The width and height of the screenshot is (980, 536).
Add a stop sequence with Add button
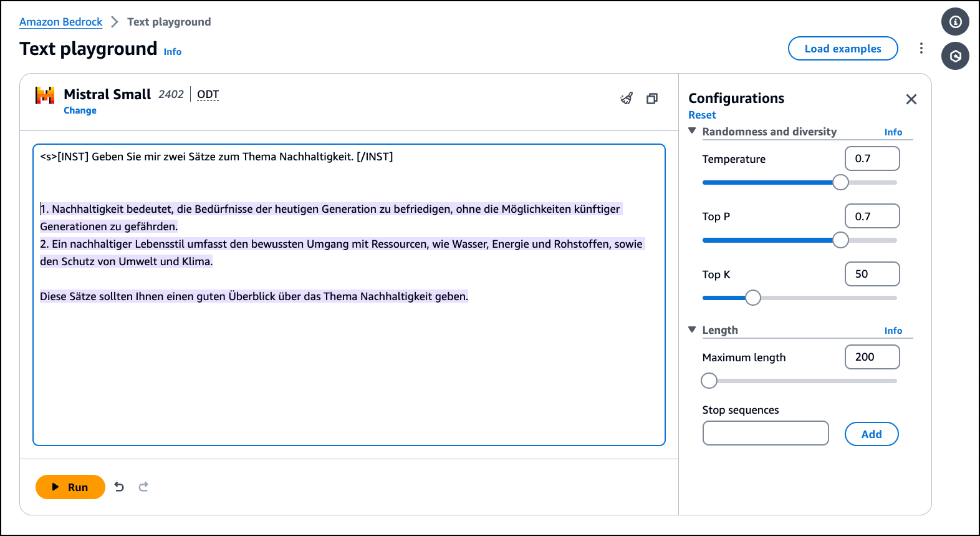tap(872, 434)
